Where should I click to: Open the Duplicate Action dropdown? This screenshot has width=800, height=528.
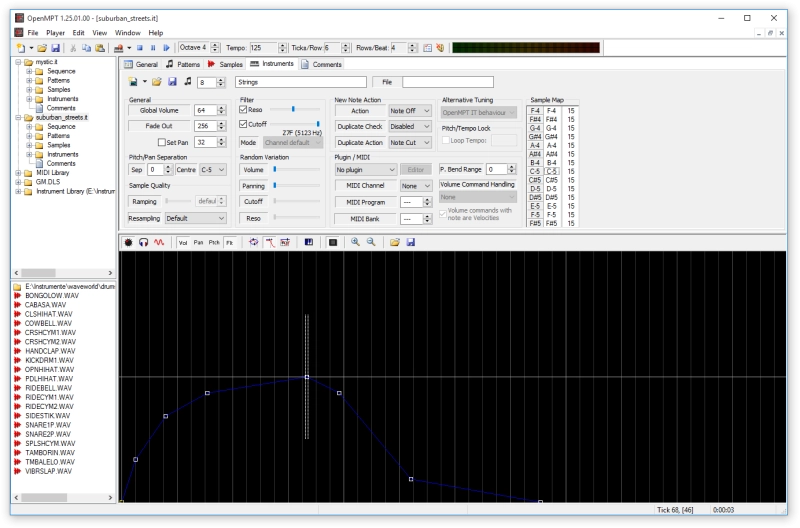coord(410,143)
